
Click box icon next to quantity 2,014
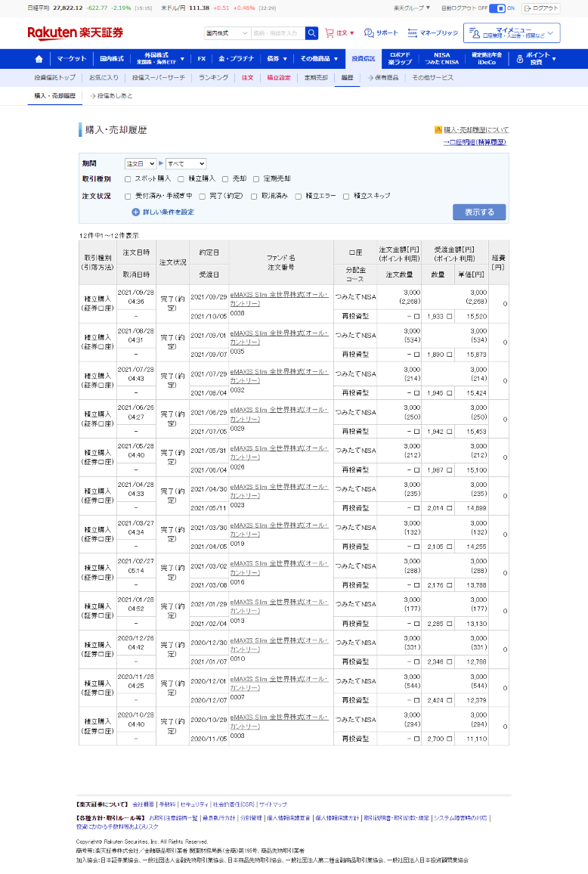(449, 508)
